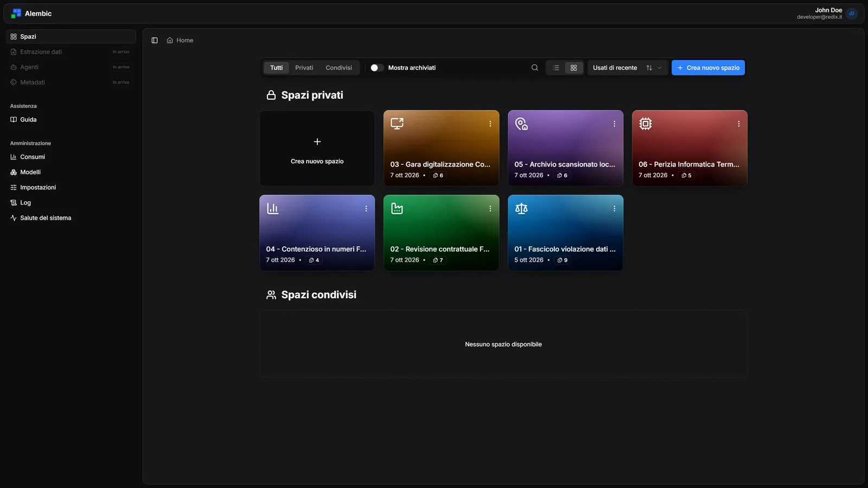This screenshot has height=488, width=868.
Task: Switch to list view layout
Action: point(556,68)
